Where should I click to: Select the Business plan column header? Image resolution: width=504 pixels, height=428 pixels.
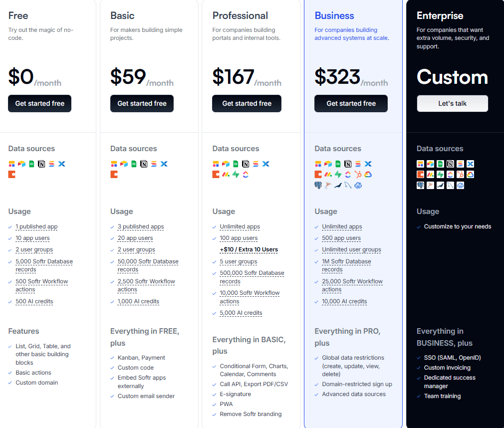coord(334,15)
